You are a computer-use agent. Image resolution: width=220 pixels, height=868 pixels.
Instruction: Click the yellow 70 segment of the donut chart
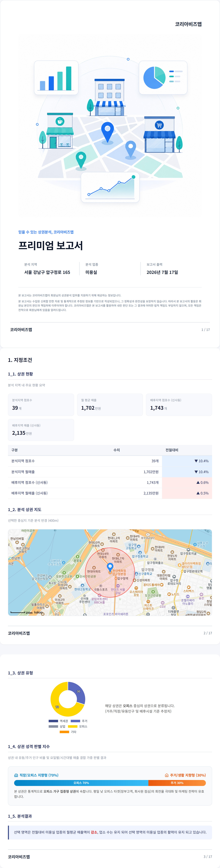[x=57, y=707]
